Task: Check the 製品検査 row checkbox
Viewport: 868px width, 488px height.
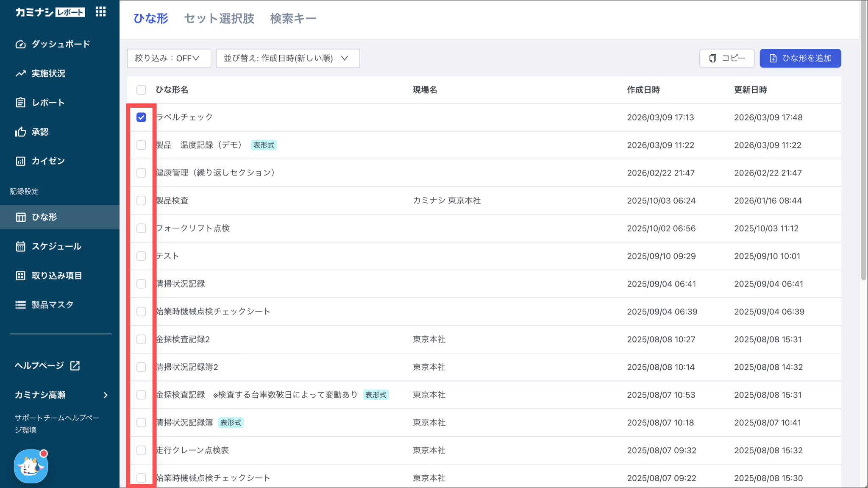Action: (x=141, y=201)
